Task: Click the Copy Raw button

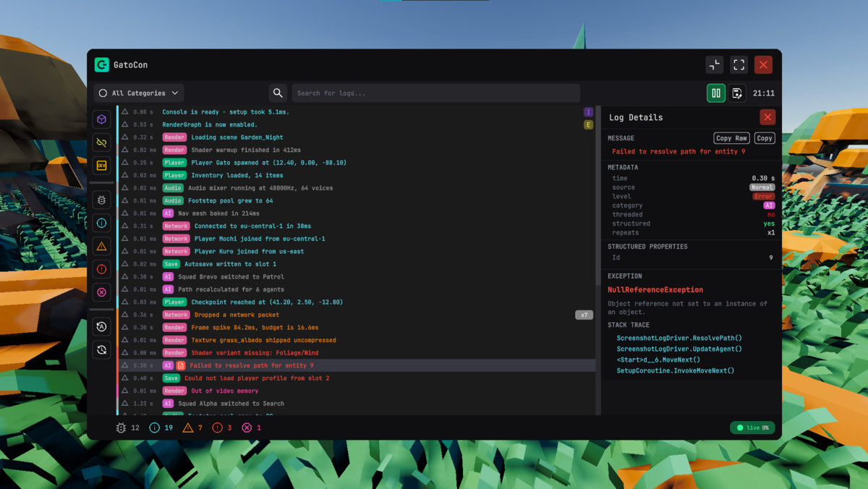Action: [x=732, y=138]
